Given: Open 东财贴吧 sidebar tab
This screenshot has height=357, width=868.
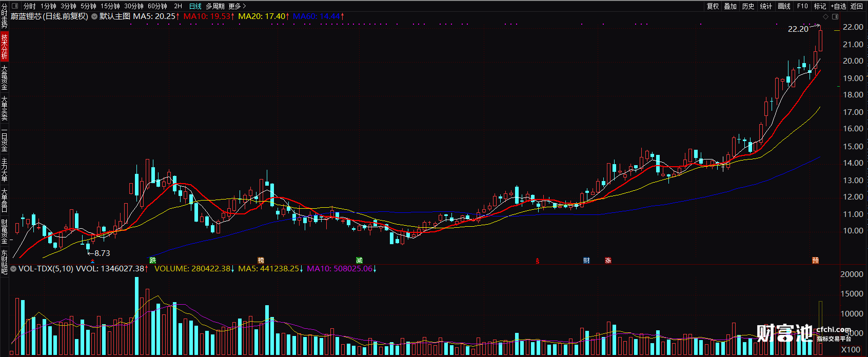Looking at the screenshot, I should pos(4,262).
